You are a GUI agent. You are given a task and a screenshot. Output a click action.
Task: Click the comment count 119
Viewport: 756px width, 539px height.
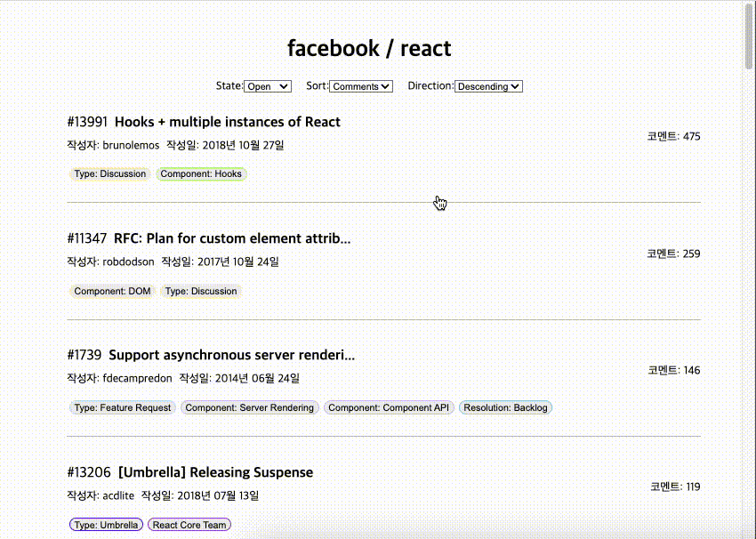tap(693, 487)
